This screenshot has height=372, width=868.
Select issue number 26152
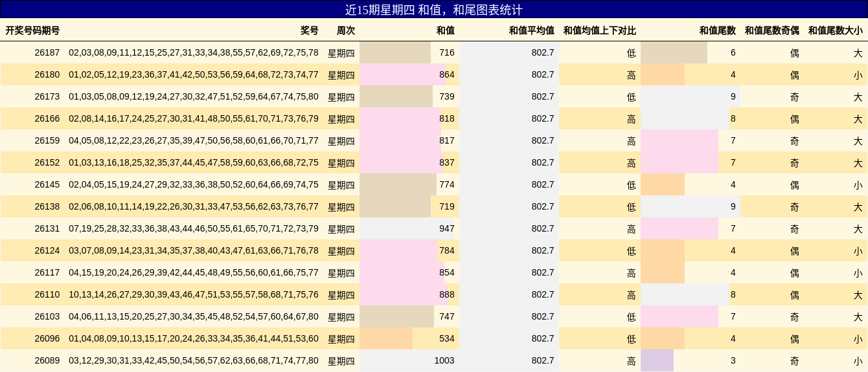point(47,162)
